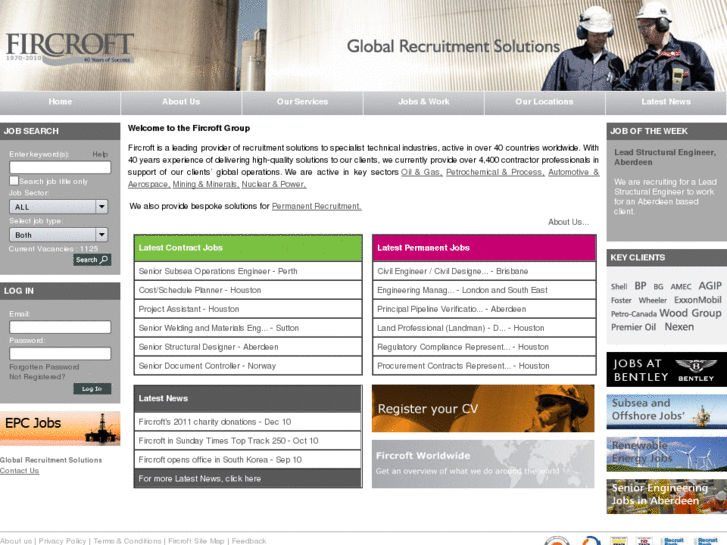Open the About Us menu item
This screenshot has width=727, height=545.
[181, 102]
